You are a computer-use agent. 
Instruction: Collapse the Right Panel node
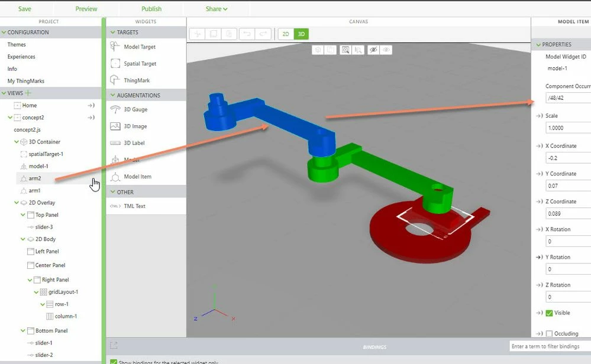30,279
